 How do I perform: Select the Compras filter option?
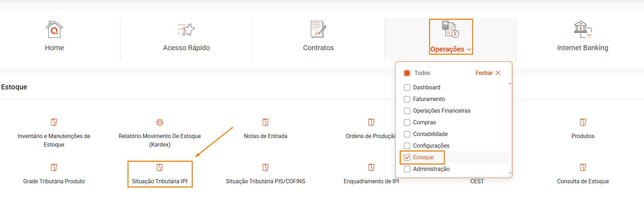pyautogui.click(x=407, y=123)
